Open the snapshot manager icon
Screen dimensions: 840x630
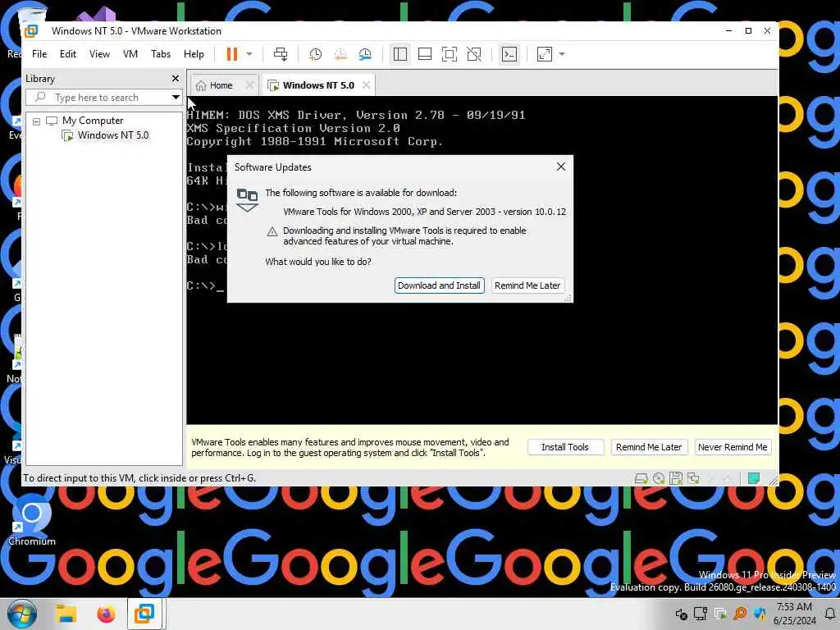click(x=365, y=54)
